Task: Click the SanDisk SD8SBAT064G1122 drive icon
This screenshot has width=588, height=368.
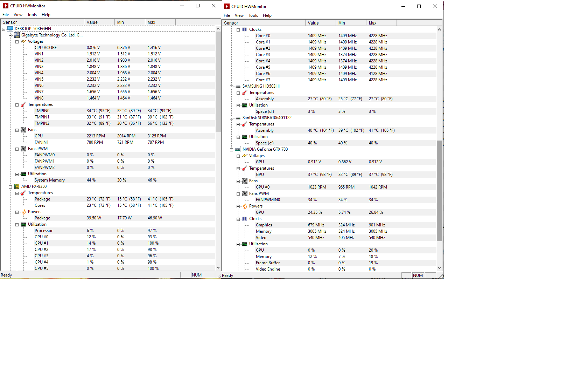Action: (x=238, y=118)
